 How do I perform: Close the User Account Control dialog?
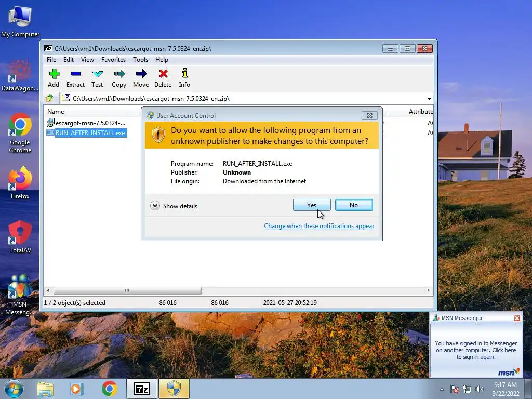pos(369,116)
